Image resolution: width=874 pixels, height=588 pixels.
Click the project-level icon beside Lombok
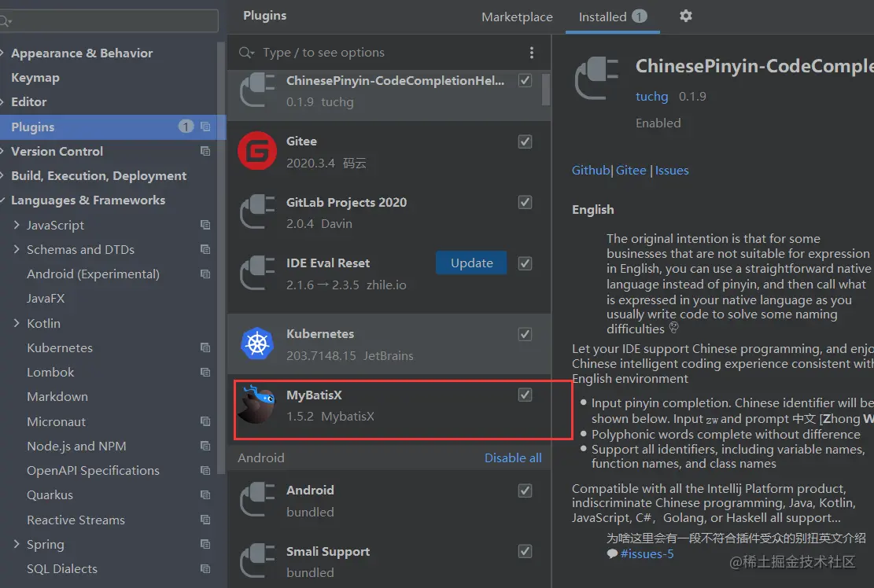(205, 373)
